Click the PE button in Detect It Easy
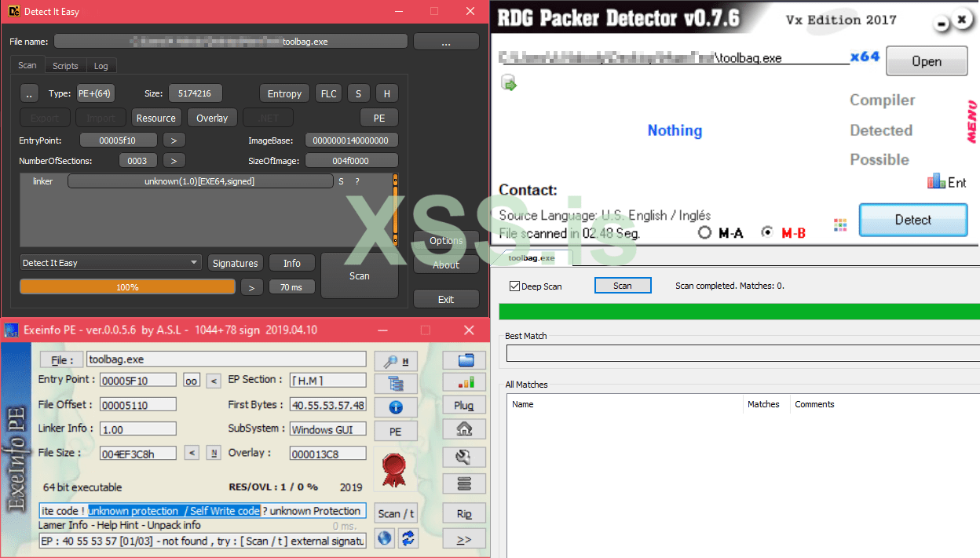The image size is (980, 558). point(379,118)
